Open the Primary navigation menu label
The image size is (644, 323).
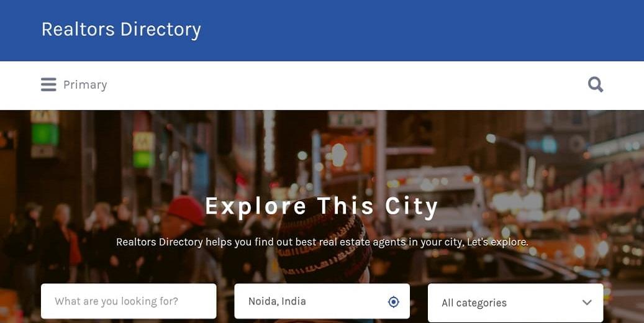(85, 84)
